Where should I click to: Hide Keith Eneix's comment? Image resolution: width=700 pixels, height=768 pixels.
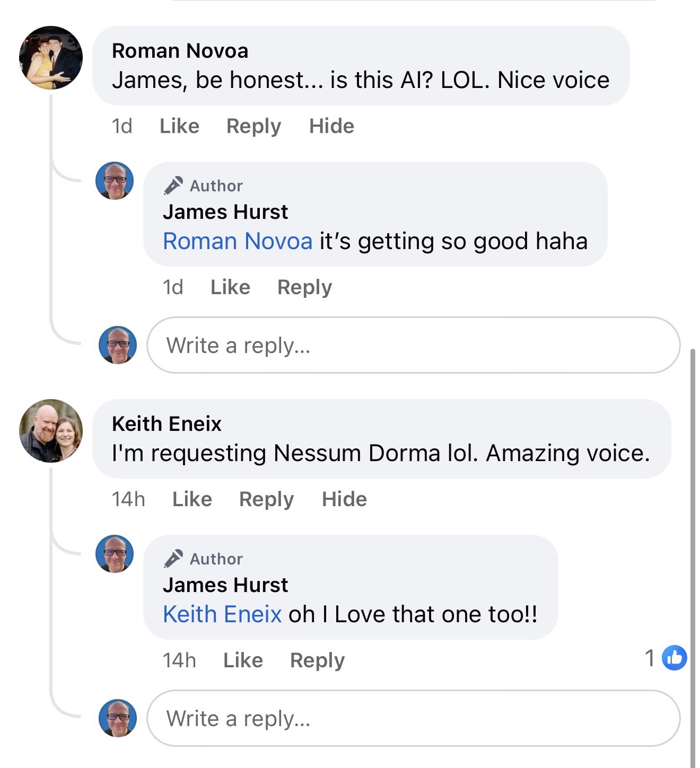(x=344, y=499)
